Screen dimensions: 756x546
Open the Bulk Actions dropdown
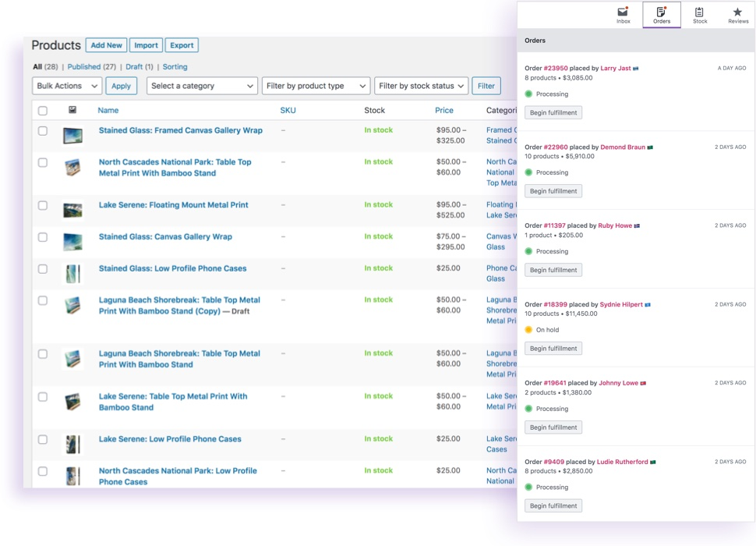(x=67, y=86)
